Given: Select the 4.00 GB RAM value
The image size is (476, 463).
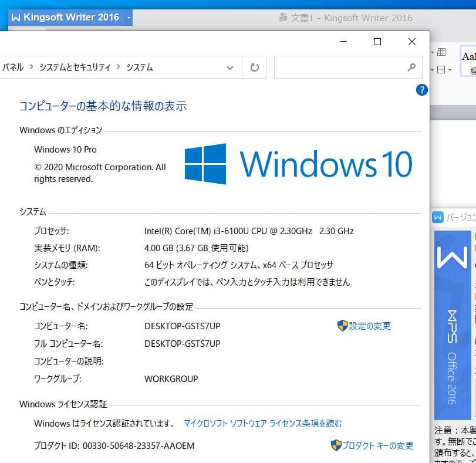Looking at the screenshot, I should tap(197, 248).
